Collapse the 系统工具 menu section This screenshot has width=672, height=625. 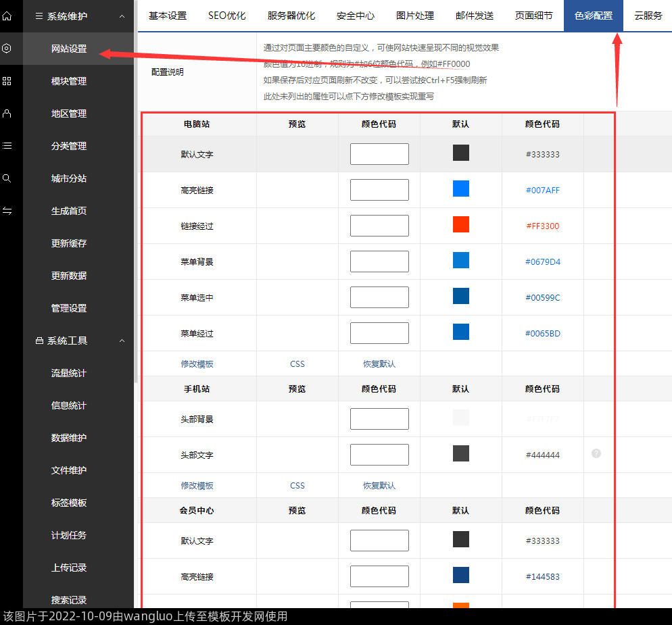(122, 341)
